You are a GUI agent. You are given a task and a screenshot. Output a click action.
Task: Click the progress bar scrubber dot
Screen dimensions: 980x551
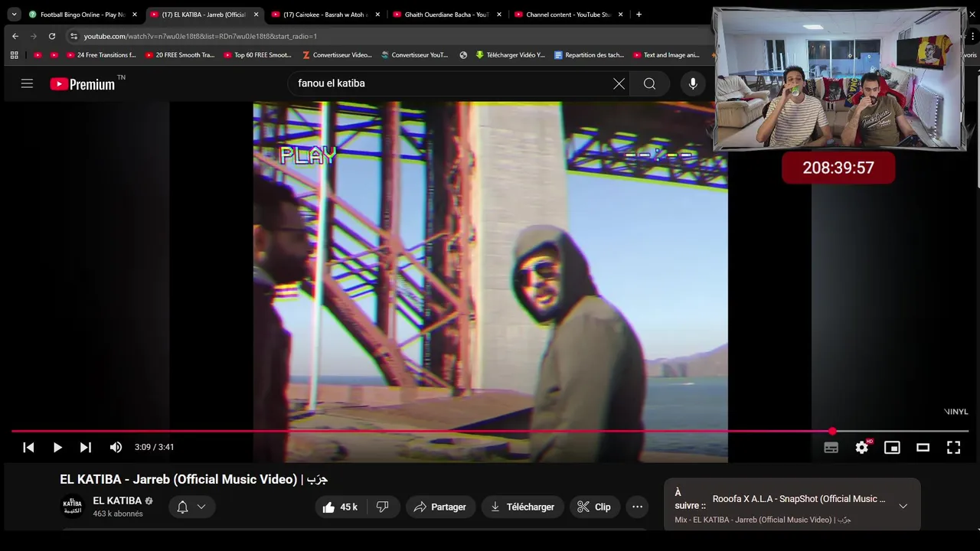point(832,432)
